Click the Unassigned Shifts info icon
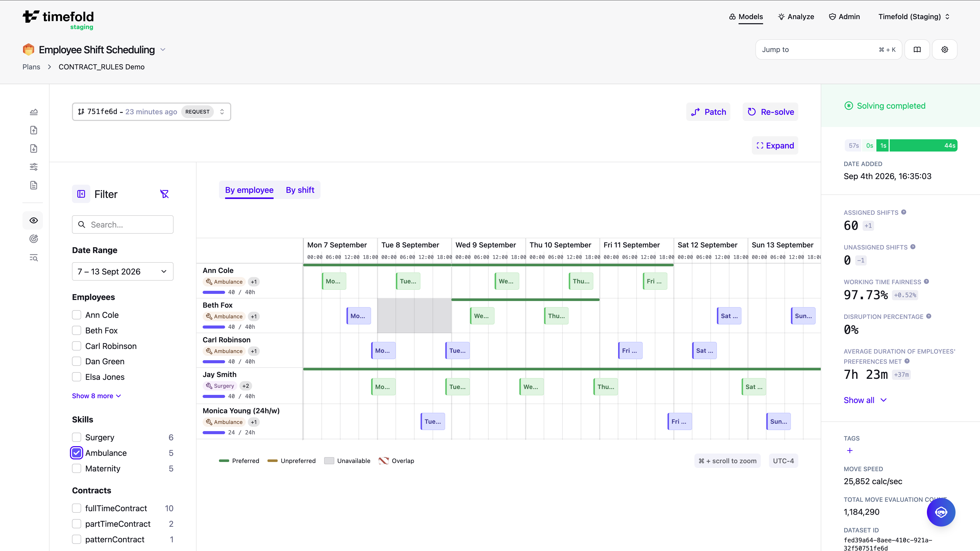Screen dimensions: 980x551 913,247
